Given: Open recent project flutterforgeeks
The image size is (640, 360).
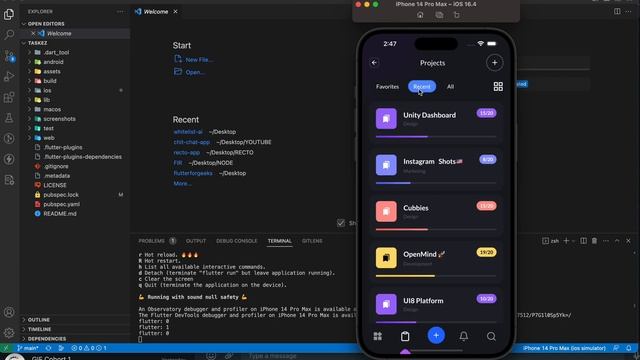Looking at the screenshot, I should click(193, 173).
